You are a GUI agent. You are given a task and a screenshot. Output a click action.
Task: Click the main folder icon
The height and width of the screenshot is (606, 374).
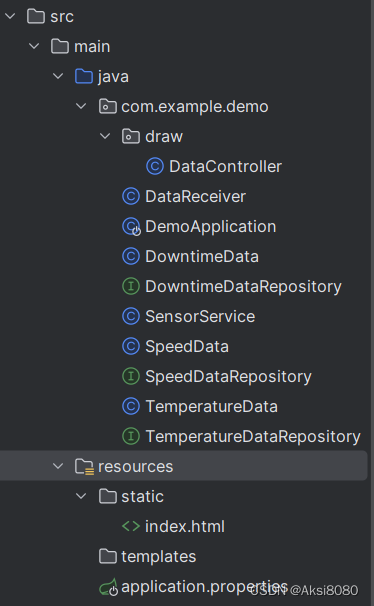[60, 46]
